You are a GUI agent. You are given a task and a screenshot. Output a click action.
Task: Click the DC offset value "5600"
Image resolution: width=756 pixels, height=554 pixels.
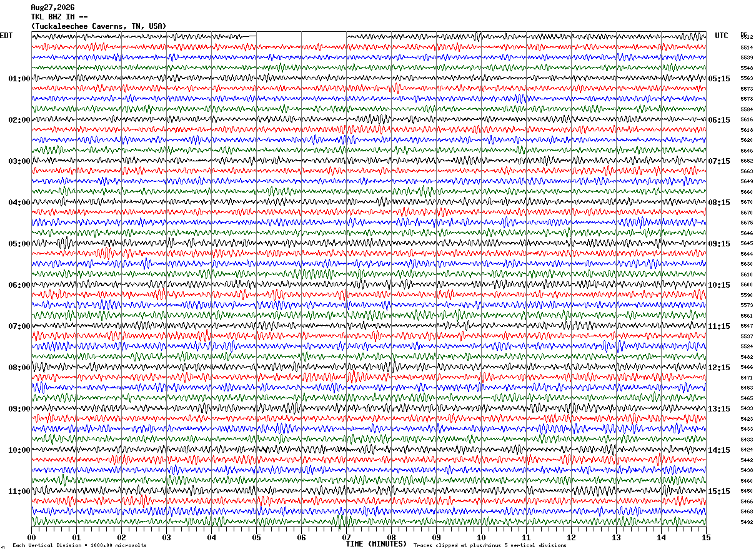tap(747, 285)
